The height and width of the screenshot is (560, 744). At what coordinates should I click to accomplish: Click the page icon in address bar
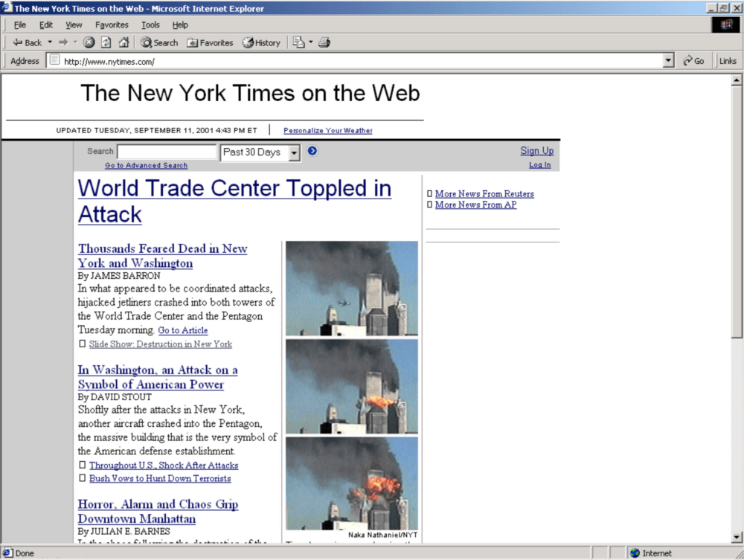55,59
